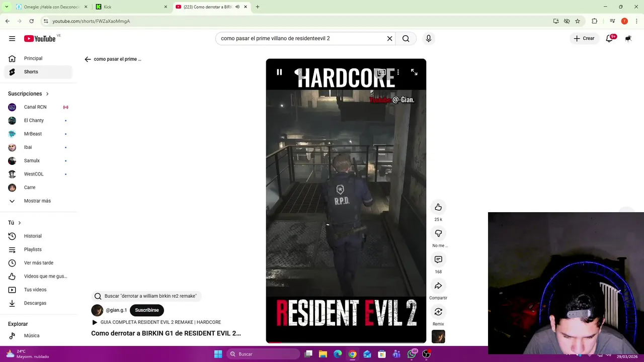
Task: Open Samulx channel
Action: pos(38,161)
